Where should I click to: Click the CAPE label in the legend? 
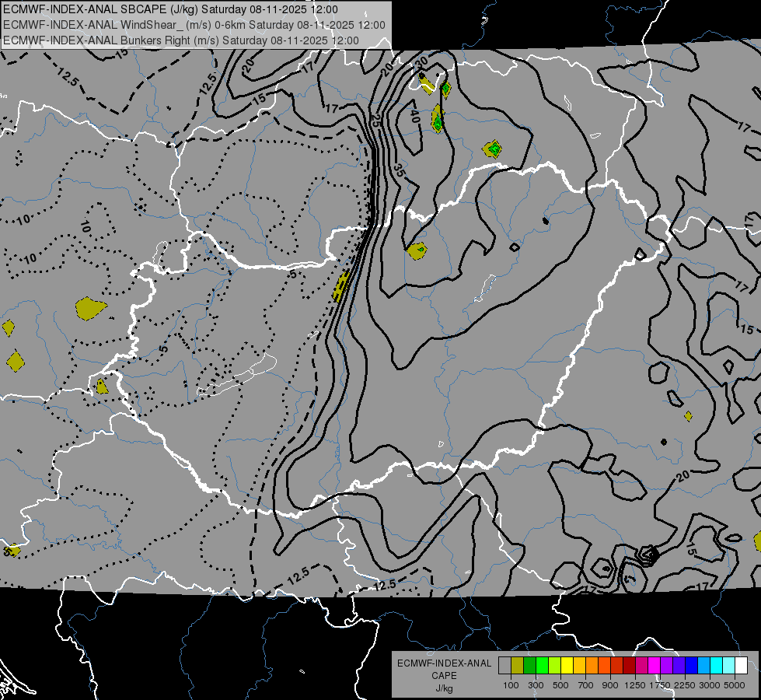445,675
